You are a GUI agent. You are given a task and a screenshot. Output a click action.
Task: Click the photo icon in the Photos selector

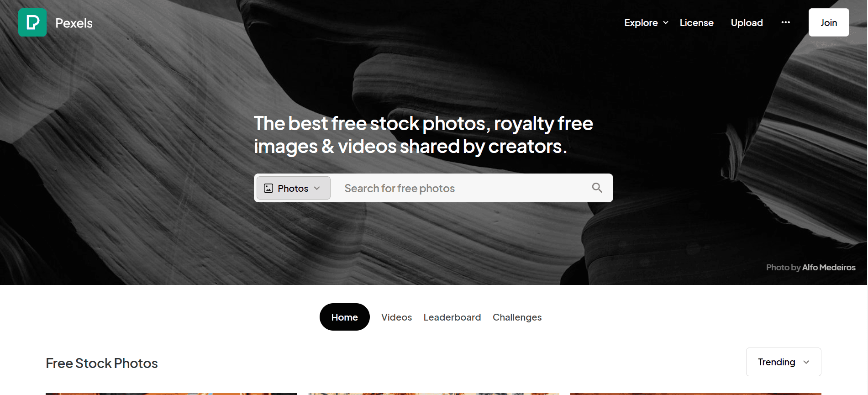point(268,188)
